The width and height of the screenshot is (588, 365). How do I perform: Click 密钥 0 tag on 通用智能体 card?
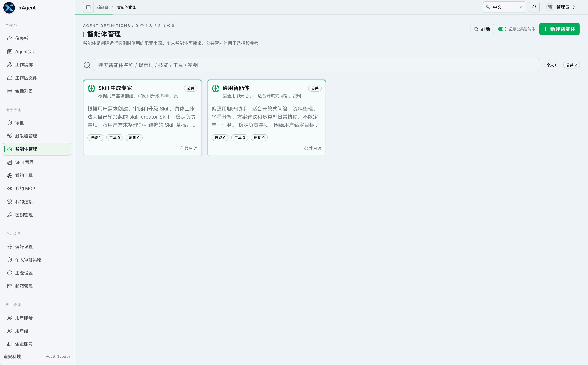point(259,138)
